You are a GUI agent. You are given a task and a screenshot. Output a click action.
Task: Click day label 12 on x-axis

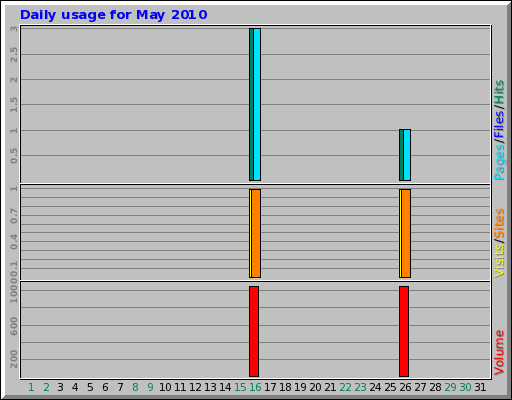click(195, 387)
